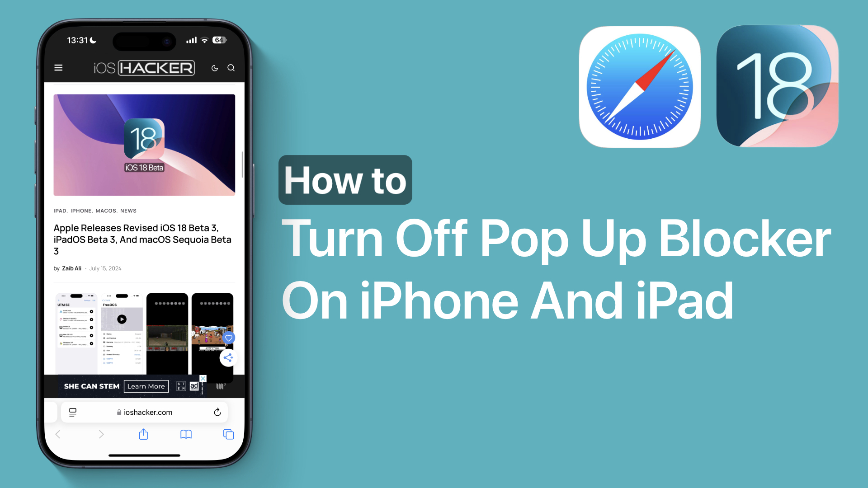
Task: Click the bookmarks icon in Safari
Action: (x=185, y=434)
